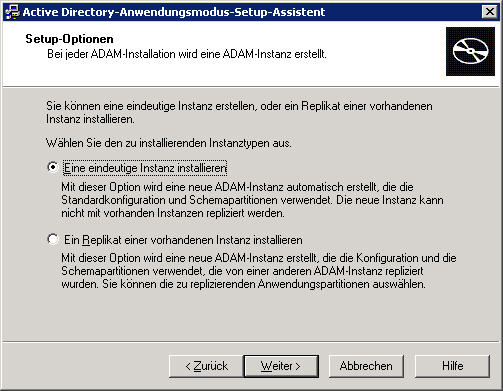The image size is (503, 391).
Task: Select the 'Eine eindeutige Instanz installieren' radio button
Action: tap(53, 167)
